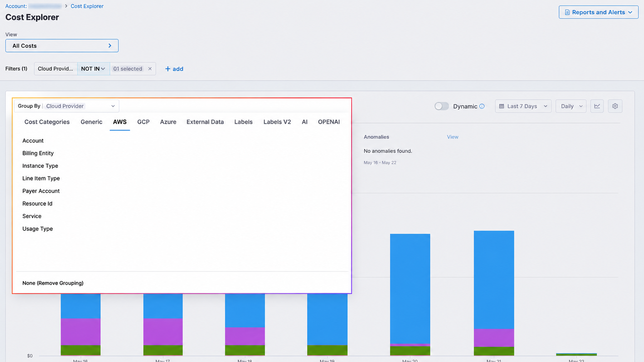Click the Dynamic info icon
The image size is (644, 362).
coord(482,106)
